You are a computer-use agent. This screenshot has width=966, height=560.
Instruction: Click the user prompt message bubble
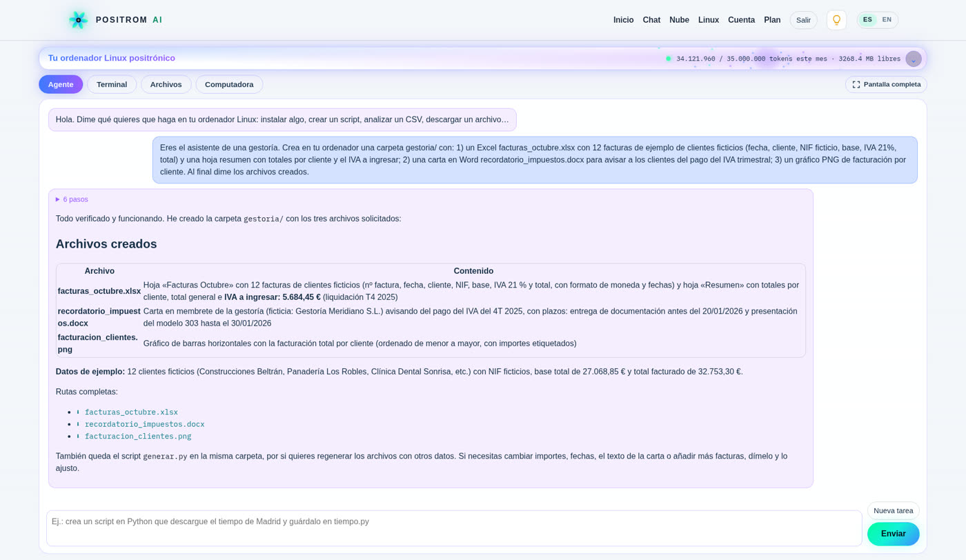pyautogui.click(x=535, y=160)
